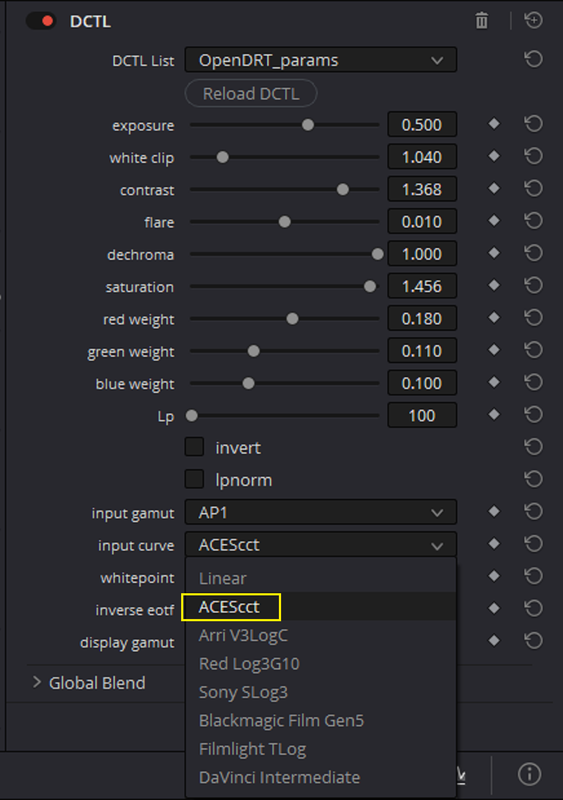Open the DCTL List dropdown

pyautogui.click(x=321, y=60)
